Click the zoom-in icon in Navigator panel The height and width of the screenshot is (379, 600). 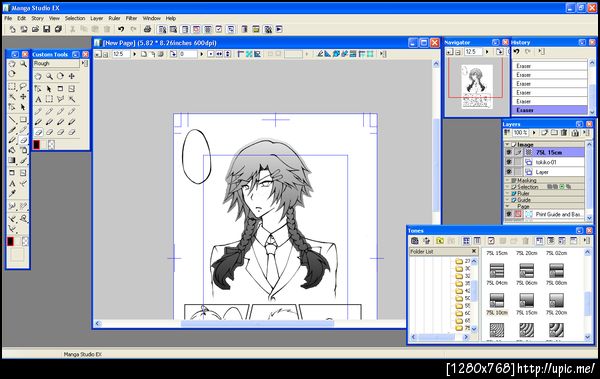tap(450, 52)
